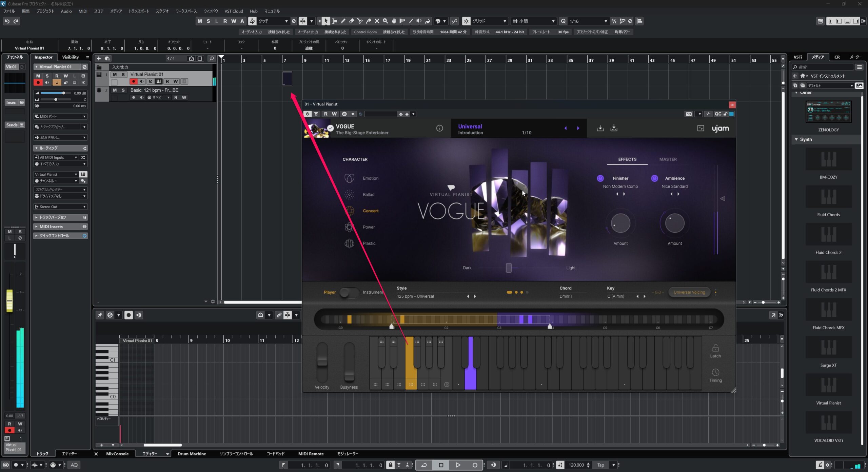Toggle Snap to grid button in toolbar

466,21
